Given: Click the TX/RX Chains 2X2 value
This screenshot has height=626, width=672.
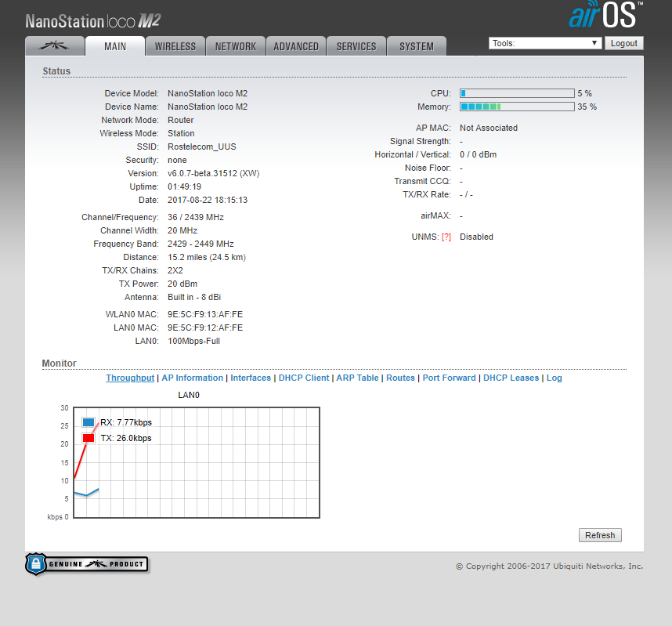Looking at the screenshot, I should pos(175,270).
